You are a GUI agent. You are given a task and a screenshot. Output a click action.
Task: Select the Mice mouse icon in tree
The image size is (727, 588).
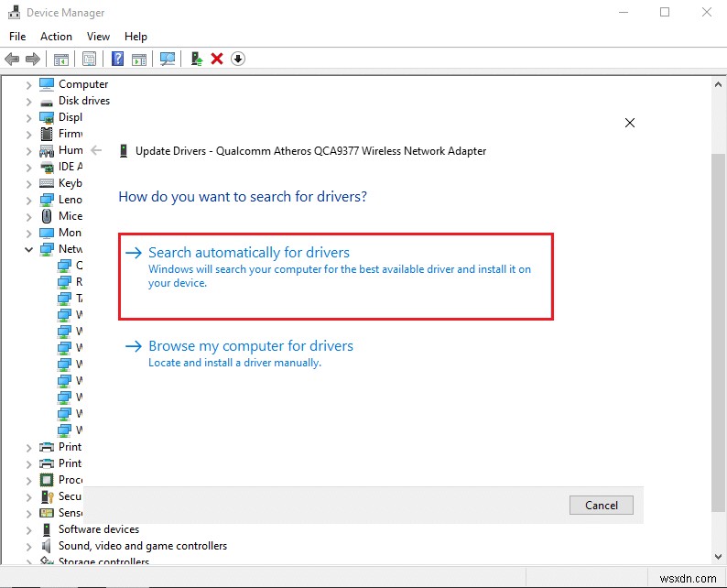[47, 216]
